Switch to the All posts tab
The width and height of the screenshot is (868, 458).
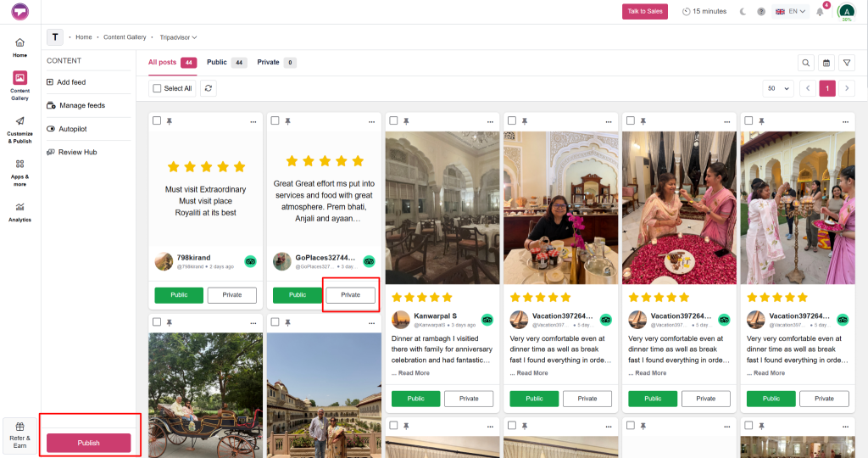click(x=172, y=63)
